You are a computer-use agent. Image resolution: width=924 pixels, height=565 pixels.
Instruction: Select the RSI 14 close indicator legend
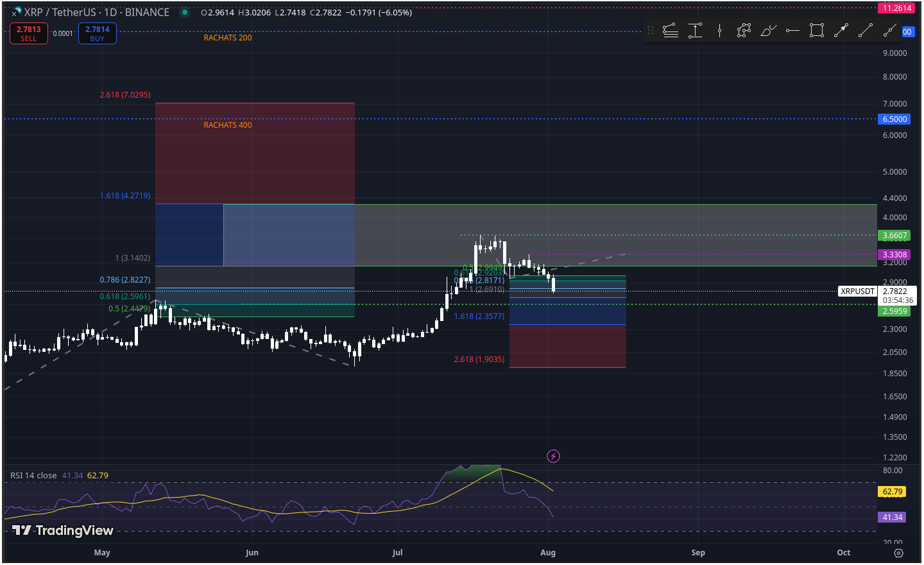[x=33, y=476]
